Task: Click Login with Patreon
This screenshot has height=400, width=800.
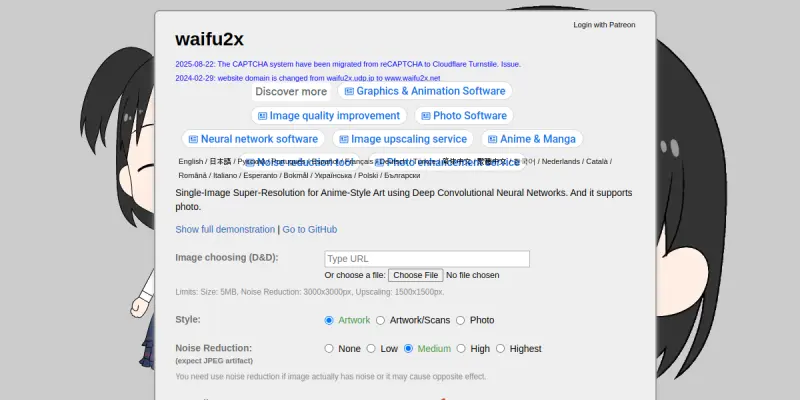Action: [604, 25]
